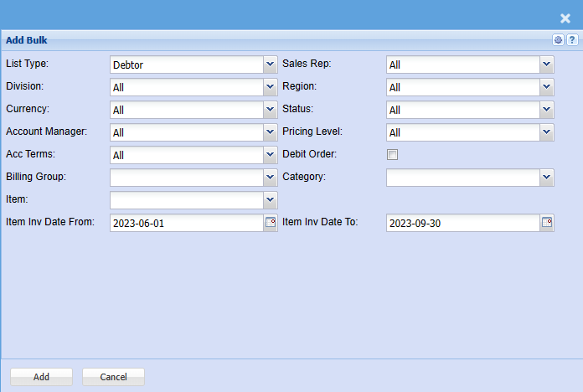The width and height of the screenshot is (583, 392).
Task: Focus the Account Manager field showing All
Action: coord(187,132)
